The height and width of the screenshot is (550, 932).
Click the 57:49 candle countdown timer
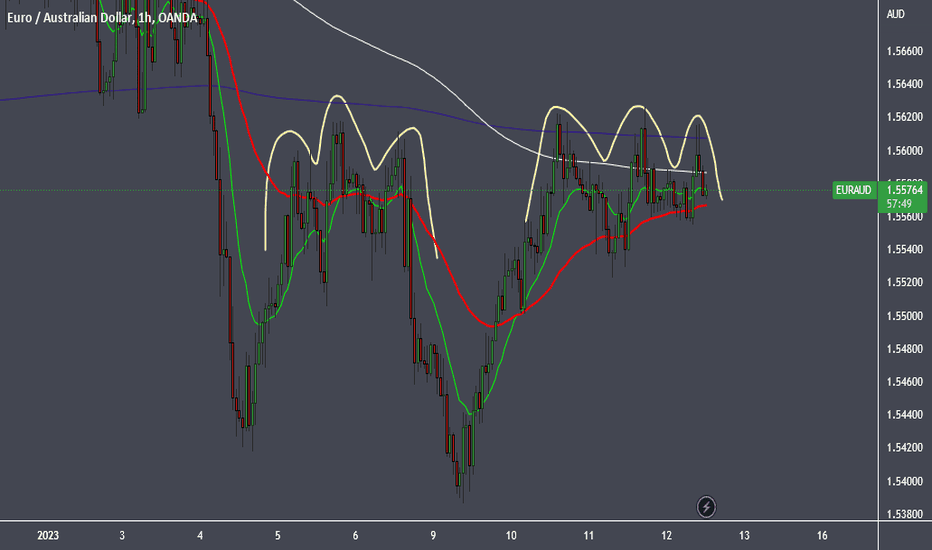coord(899,204)
